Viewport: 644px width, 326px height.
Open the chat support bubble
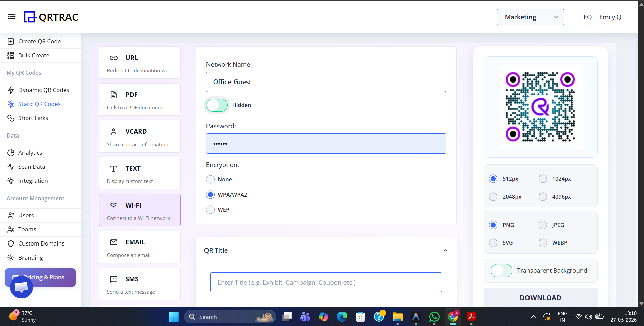coord(21,287)
